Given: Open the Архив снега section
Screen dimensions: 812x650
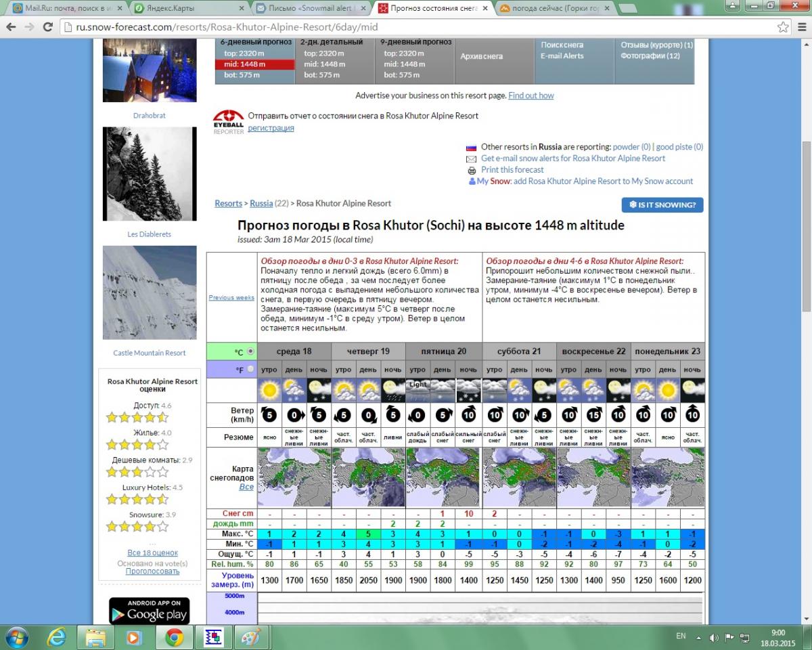Looking at the screenshot, I should coord(481,56).
